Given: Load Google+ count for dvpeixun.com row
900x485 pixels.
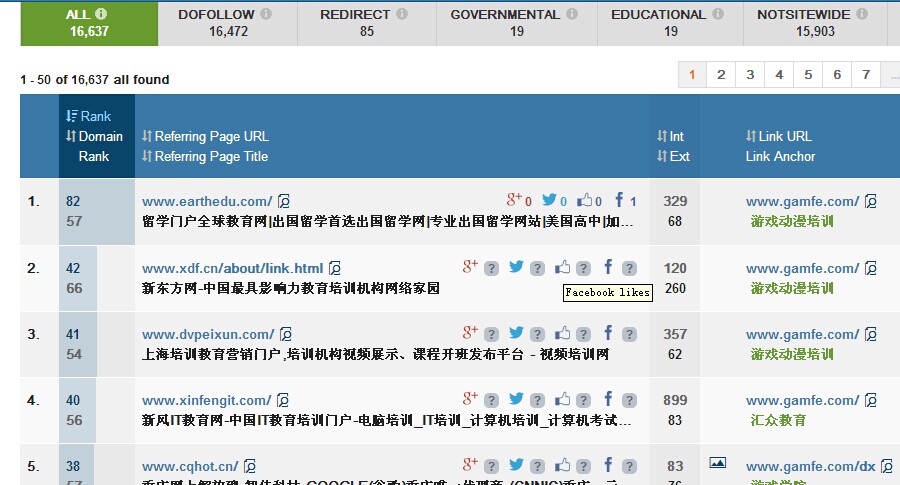Looking at the screenshot, I should (x=491, y=335).
